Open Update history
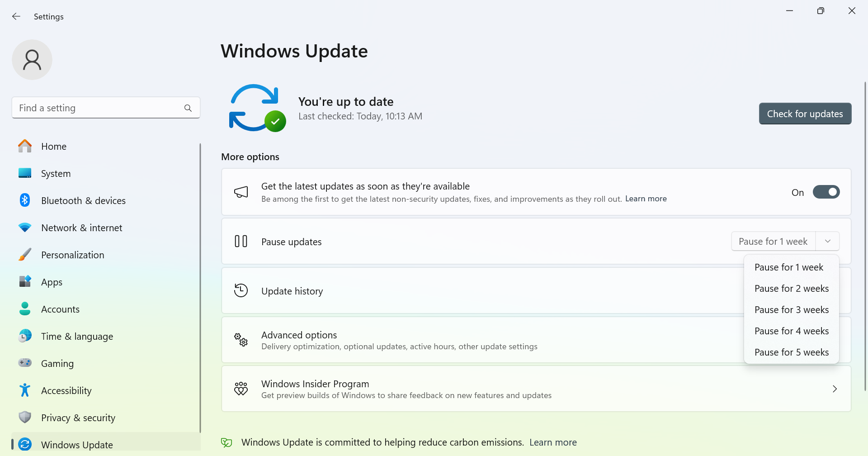The height and width of the screenshot is (456, 868). point(536,290)
